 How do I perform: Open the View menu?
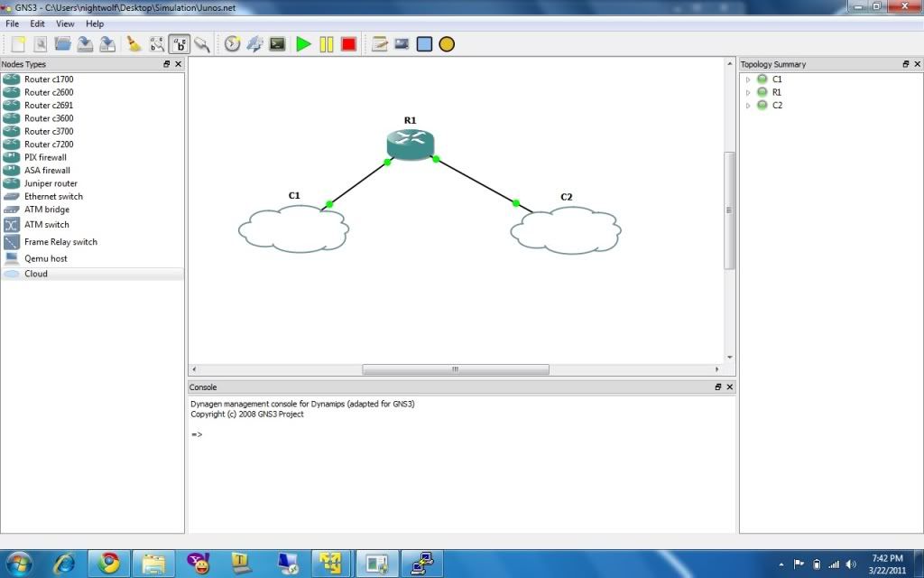(65, 23)
